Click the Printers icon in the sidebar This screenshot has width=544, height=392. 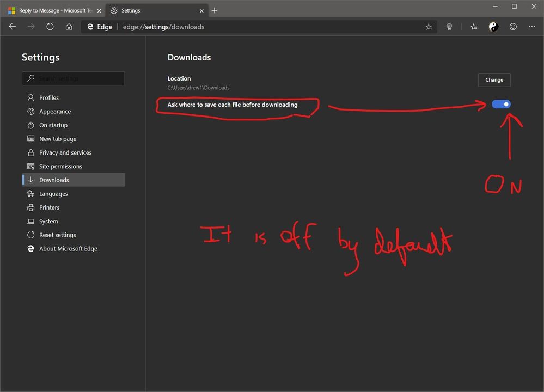pyautogui.click(x=31, y=207)
